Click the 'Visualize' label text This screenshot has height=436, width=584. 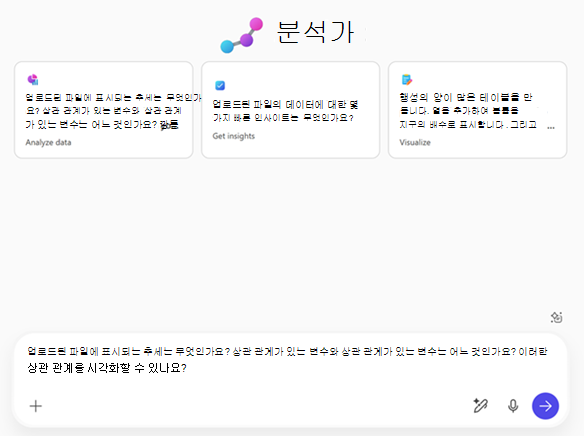pyautogui.click(x=415, y=142)
